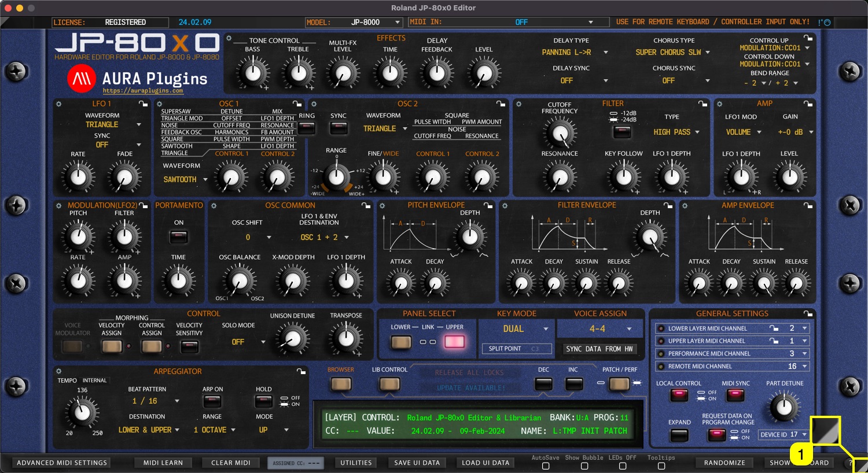Open LFO 1 Waveform Triangle dropdown
This screenshot has height=473, width=868.
click(113, 124)
